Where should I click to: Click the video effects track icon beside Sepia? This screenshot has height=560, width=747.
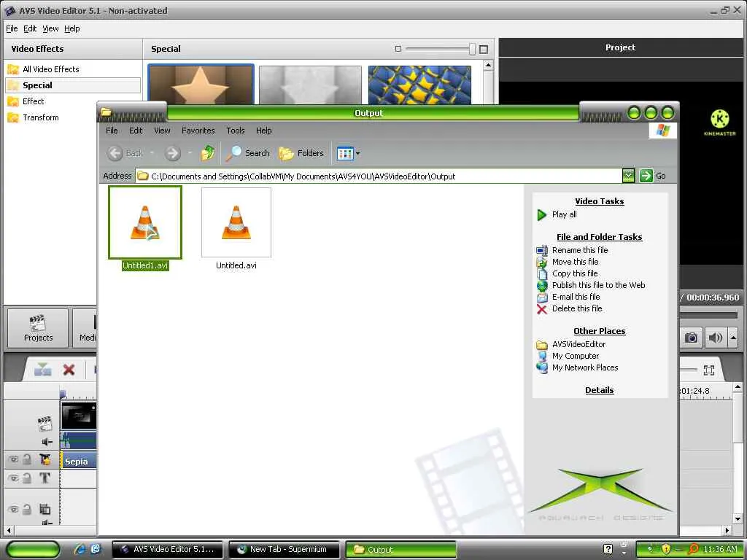pyautogui.click(x=44, y=459)
